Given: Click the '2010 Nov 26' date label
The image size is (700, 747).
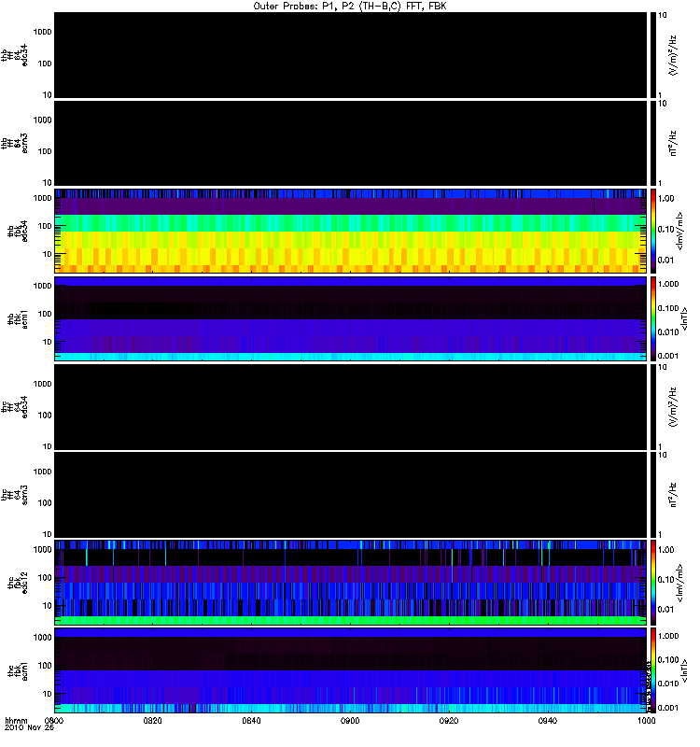Looking at the screenshot, I should point(29,727).
